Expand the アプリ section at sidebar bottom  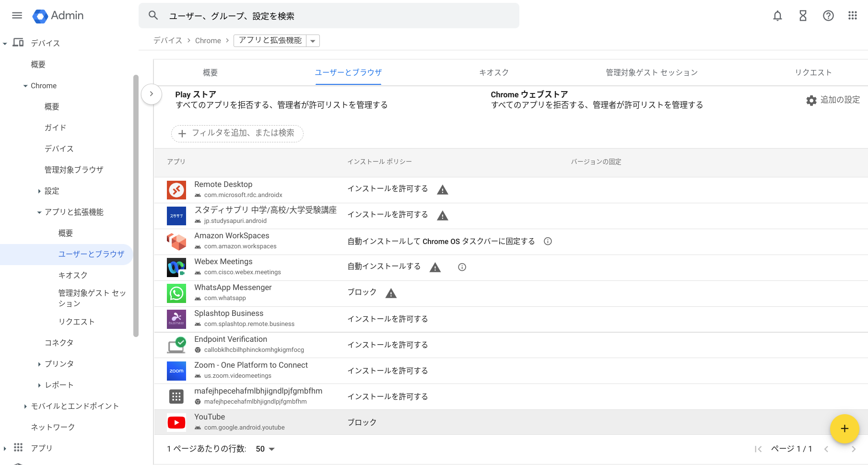(5, 449)
